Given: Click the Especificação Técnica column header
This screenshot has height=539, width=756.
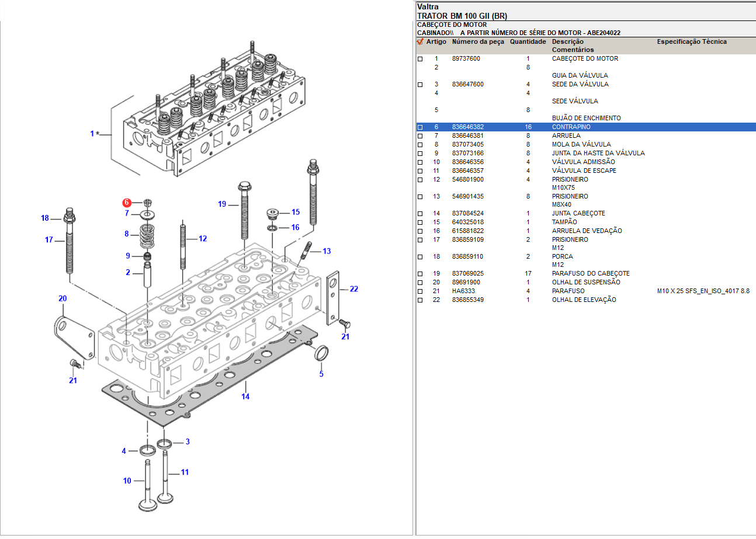Looking at the screenshot, I should coord(692,42).
